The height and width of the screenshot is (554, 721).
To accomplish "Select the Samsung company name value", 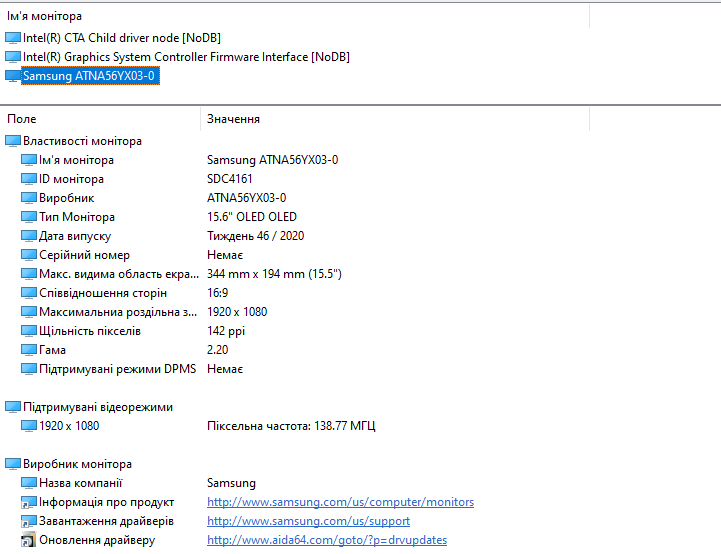I will coord(231,483).
